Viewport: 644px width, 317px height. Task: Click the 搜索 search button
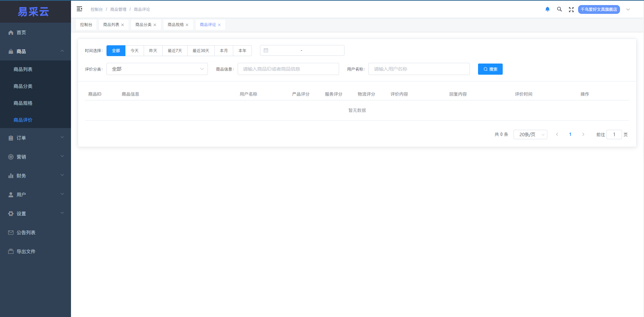490,69
